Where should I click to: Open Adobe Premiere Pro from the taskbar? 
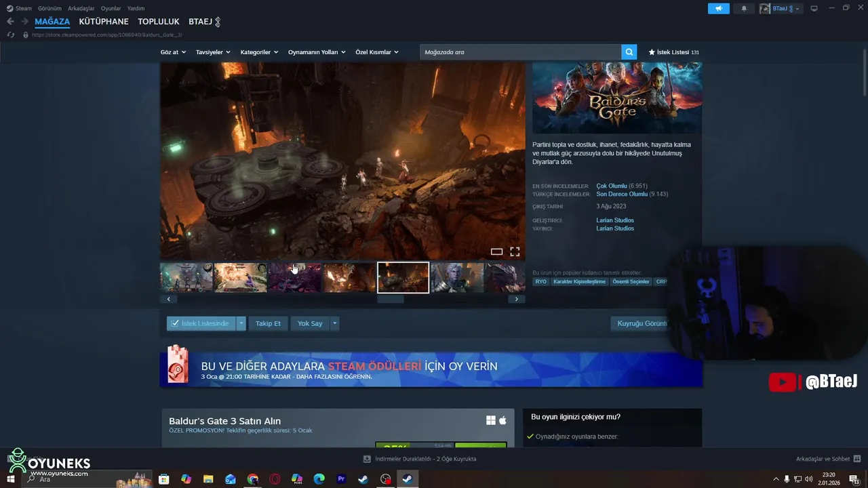[341, 479]
